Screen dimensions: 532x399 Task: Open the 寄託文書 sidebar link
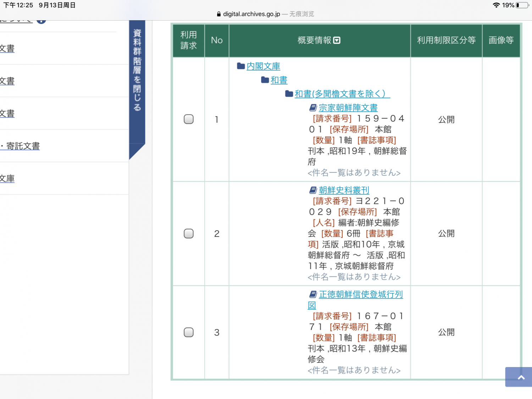(x=22, y=146)
